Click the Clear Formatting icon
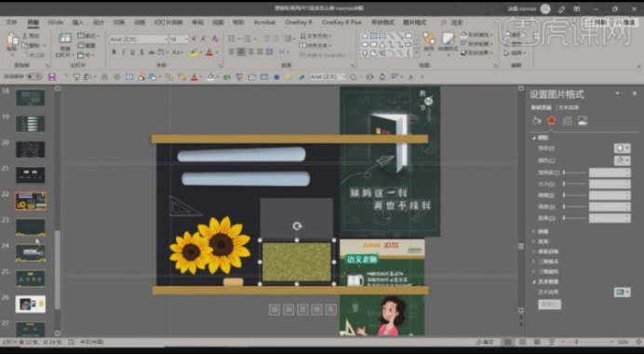This screenshot has height=355, width=644. tap(215, 39)
